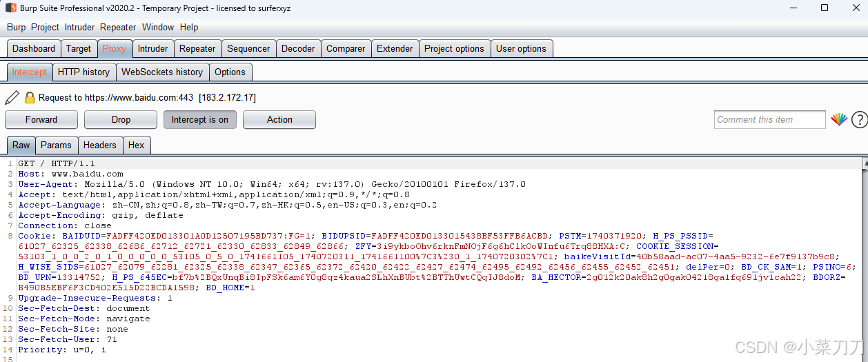Toggle the Intercept is on button
The height and width of the screenshot is (362, 868).
200,119
